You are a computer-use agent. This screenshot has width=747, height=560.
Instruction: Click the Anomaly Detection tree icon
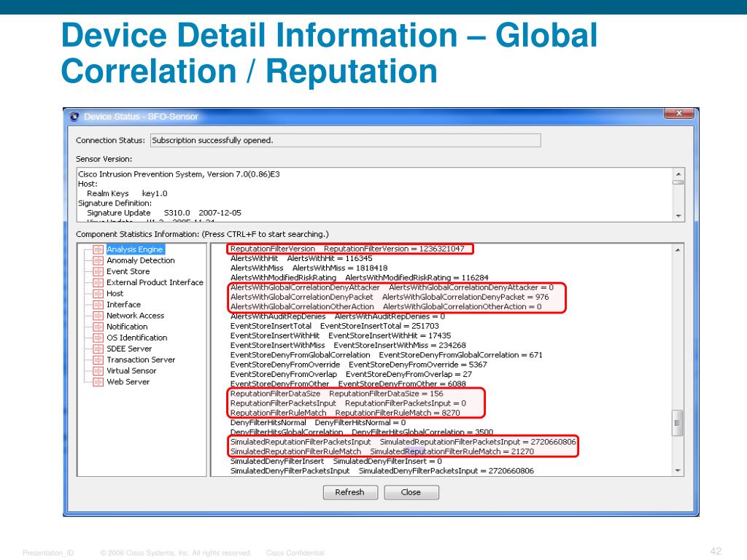click(98, 260)
